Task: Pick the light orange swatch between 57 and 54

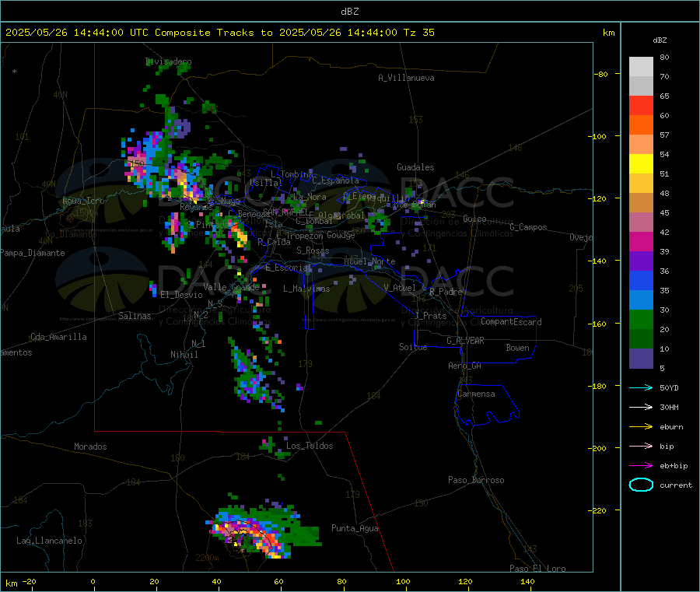Action: 641,145
